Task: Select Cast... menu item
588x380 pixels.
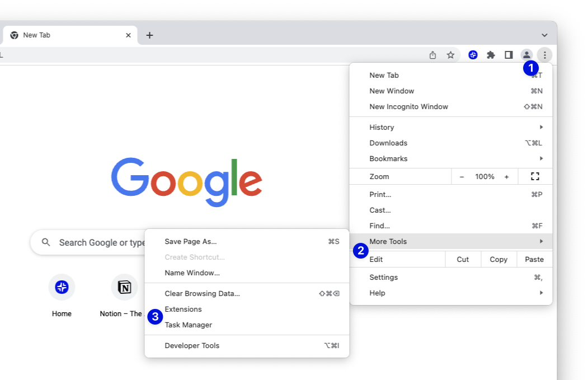Action: [x=451, y=210]
